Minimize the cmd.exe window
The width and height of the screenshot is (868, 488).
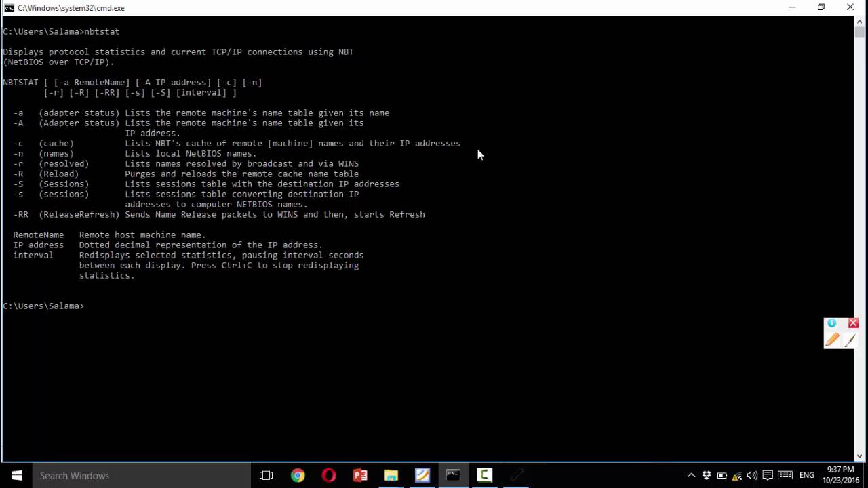pos(792,7)
